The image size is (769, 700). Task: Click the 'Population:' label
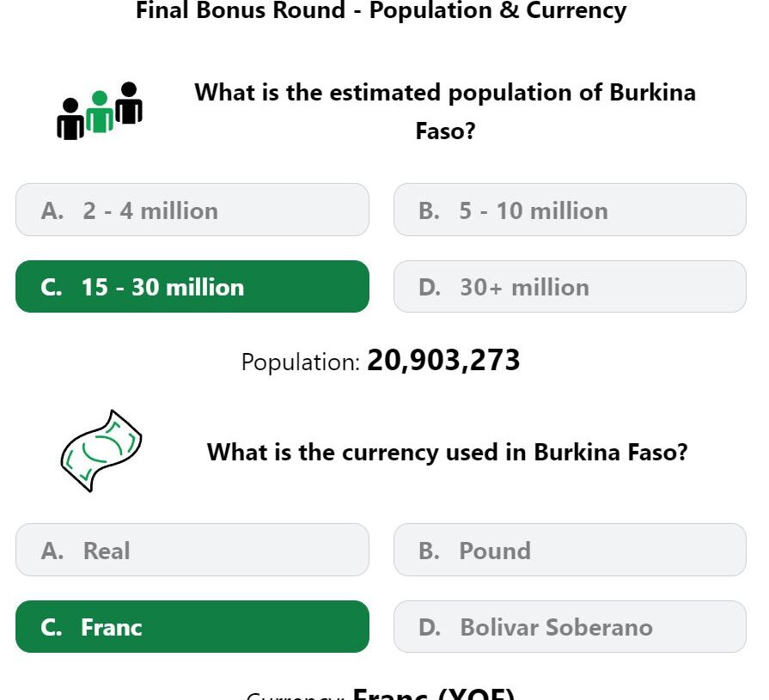click(301, 362)
